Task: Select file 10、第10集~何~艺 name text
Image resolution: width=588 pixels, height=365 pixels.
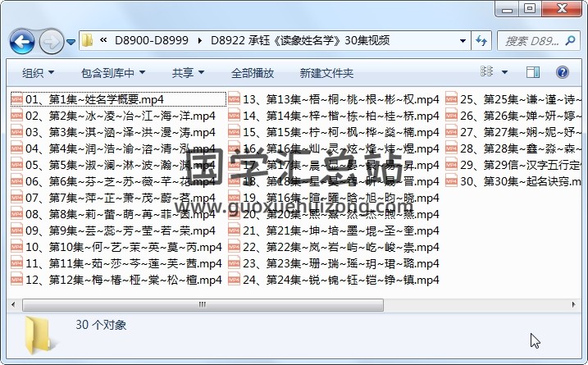Action: click(123, 247)
